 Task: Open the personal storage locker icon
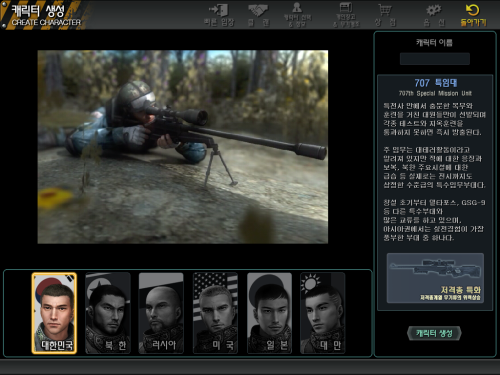point(346,7)
